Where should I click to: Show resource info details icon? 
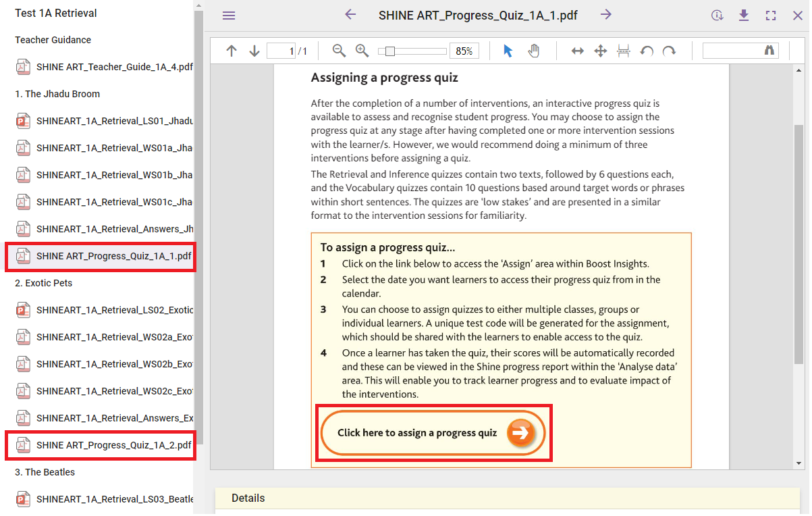[x=717, y=16]
